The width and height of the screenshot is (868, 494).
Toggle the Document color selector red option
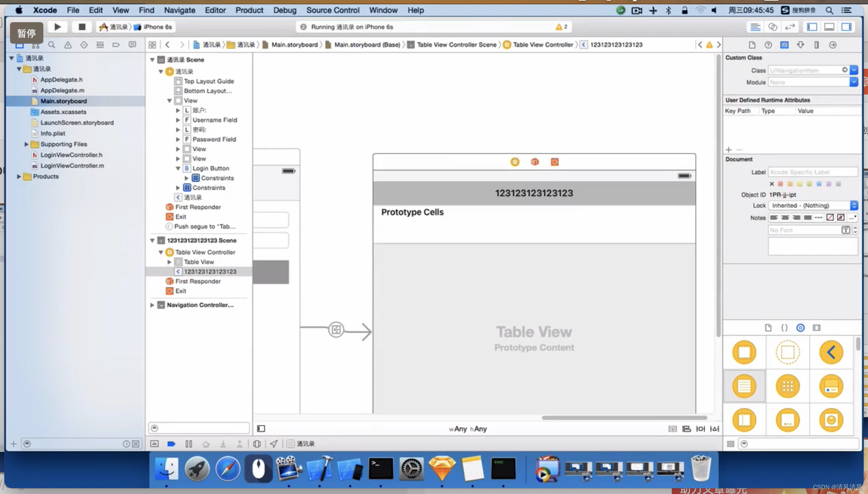(779, 184)
